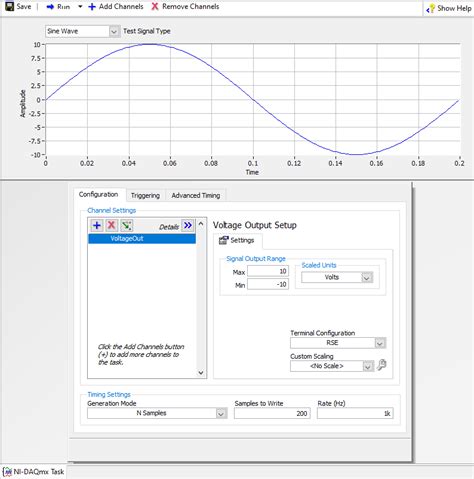Click the Save disk icon
The width and height of the screenshot is (474, 479).
coord(9,6)
